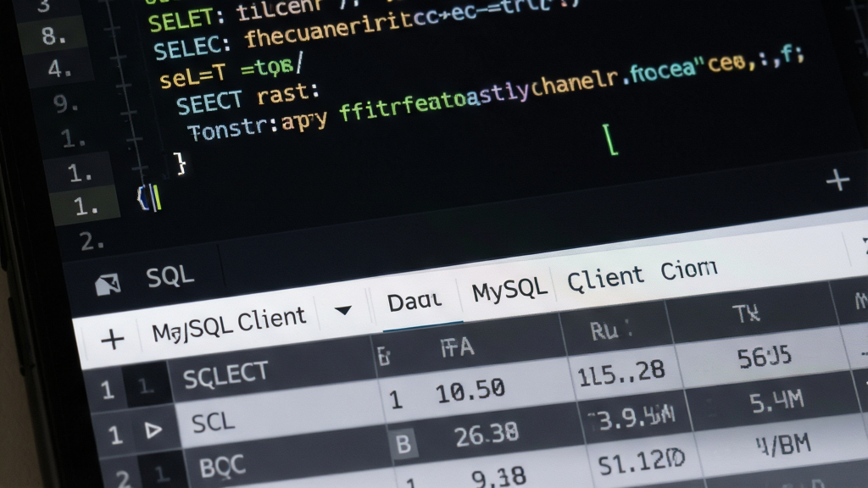The width and height of the screenshot is (868, 488).
Task: Click the 5.4M value cell
Action: tap(776, 401)
